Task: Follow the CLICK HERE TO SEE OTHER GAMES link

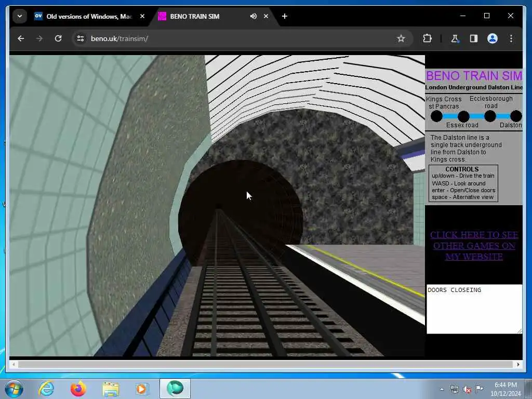Action: pos(474,246)
